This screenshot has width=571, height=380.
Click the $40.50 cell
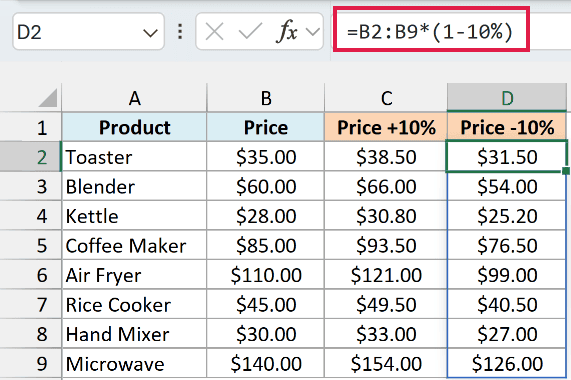507,304
